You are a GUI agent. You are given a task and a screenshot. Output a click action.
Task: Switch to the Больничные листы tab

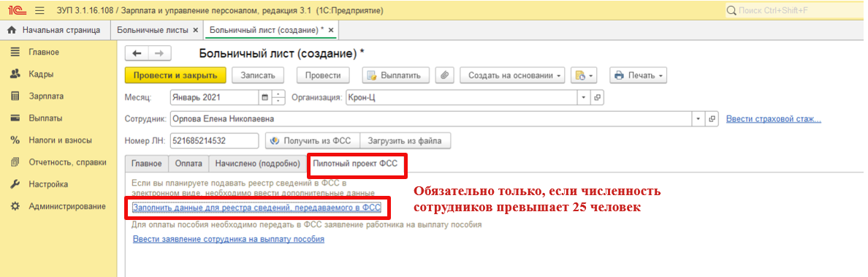coord(157,30)
